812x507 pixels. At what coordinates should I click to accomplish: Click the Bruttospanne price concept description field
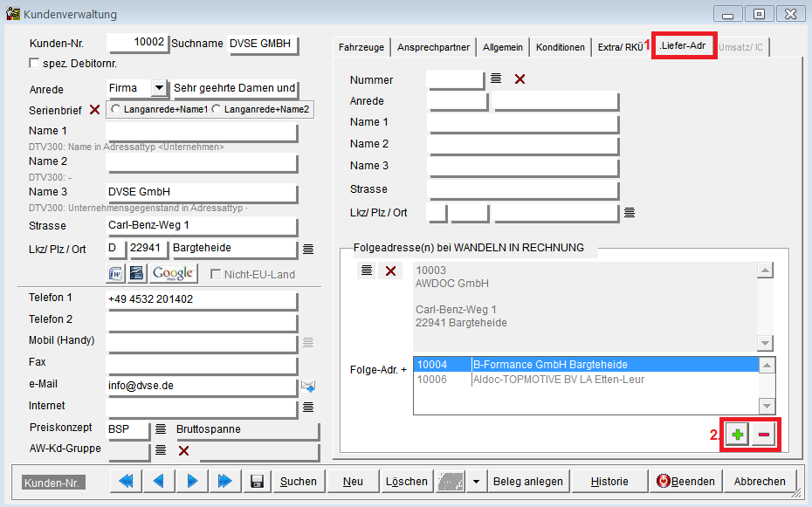(x=246, y=429)
